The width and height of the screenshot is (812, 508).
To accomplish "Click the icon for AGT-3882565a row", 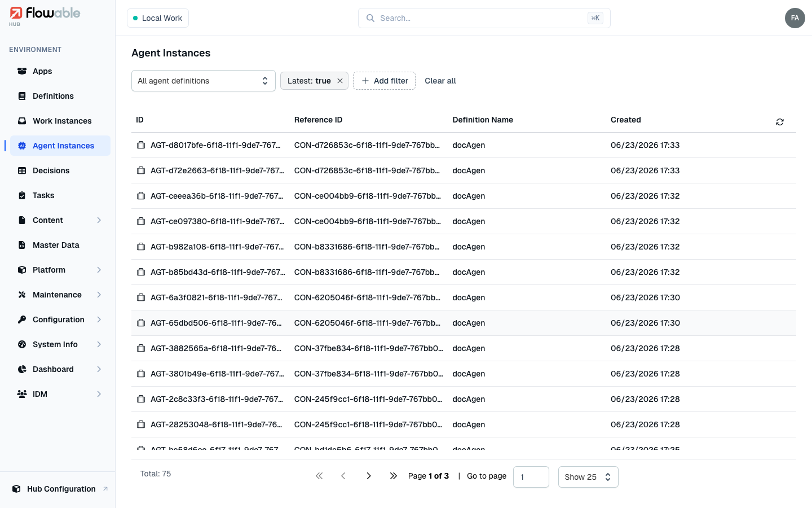I will pos(141,348).
